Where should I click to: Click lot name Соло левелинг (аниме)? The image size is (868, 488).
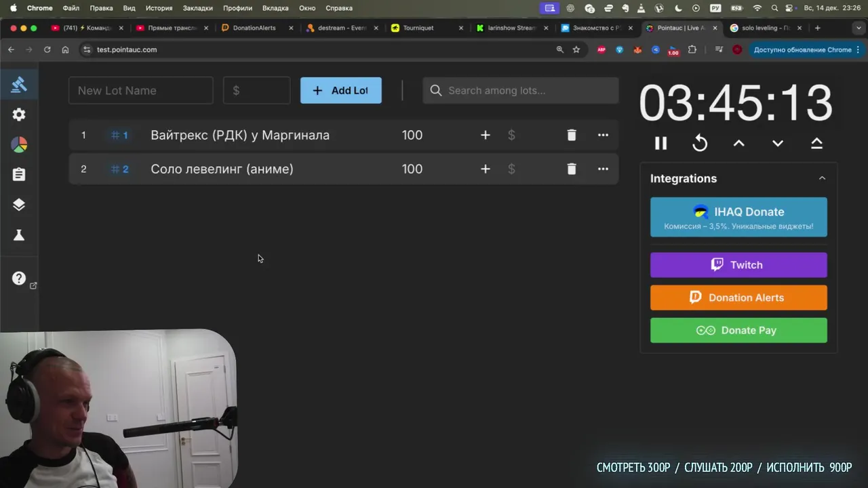tap(222, 169)
